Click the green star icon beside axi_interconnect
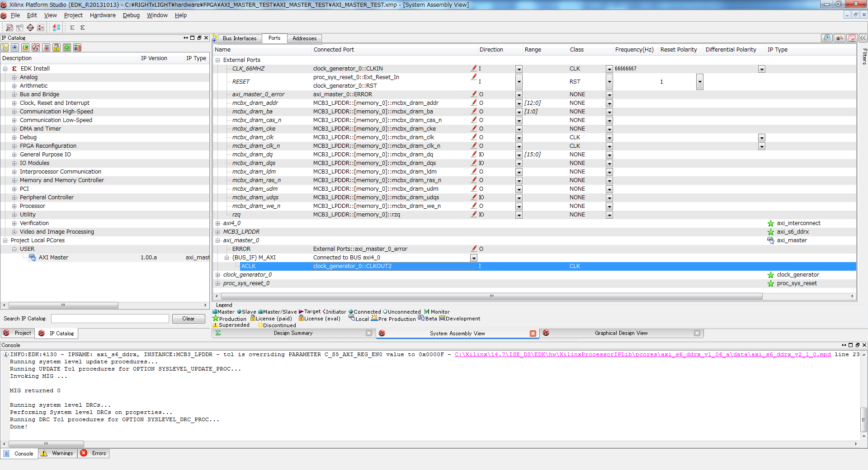 tap(771, 223)
